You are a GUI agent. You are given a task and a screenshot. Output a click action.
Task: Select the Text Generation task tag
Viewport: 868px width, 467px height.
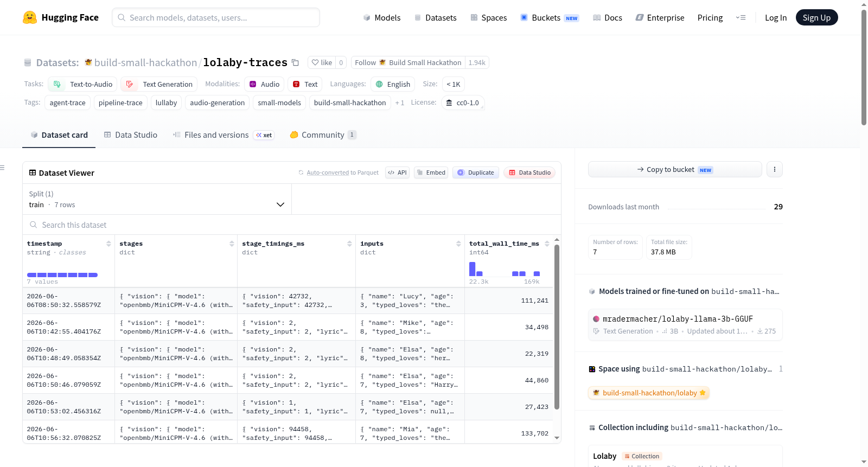tap(159, 84)
